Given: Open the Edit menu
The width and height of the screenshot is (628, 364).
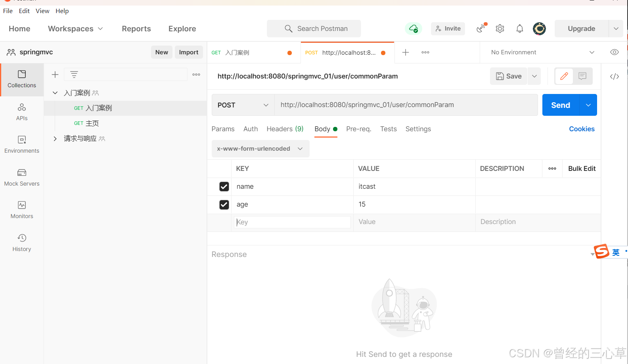Looking at the screenshot, I should click(x=24, y=11).
